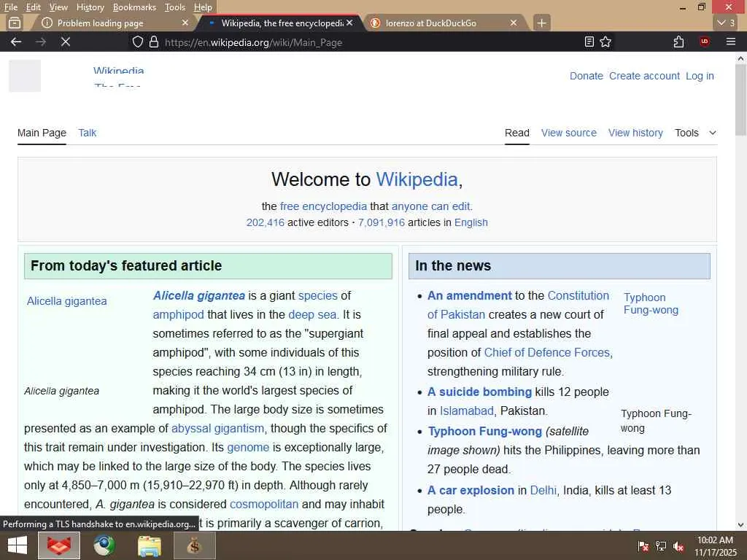
Task: Expand the Wikipedia Tools dropdown
Action: click(x=695, y=133)
